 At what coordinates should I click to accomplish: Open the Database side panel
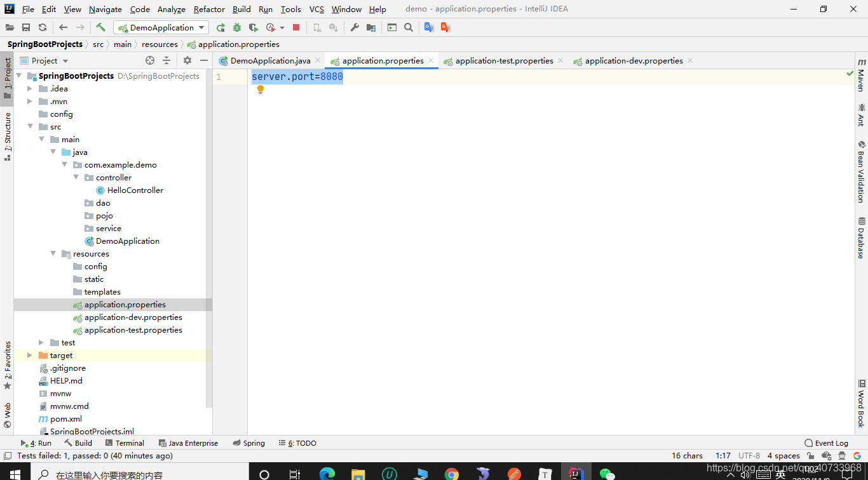(862, 237)
